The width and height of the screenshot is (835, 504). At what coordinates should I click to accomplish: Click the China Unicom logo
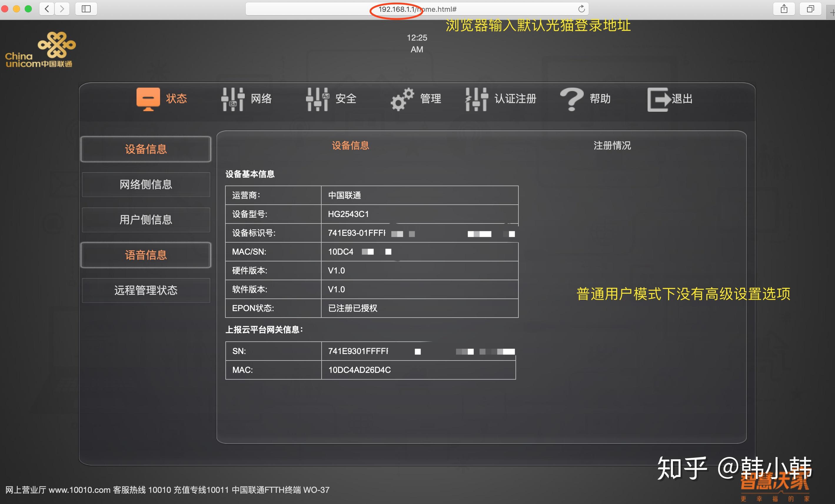click(40, 49)
